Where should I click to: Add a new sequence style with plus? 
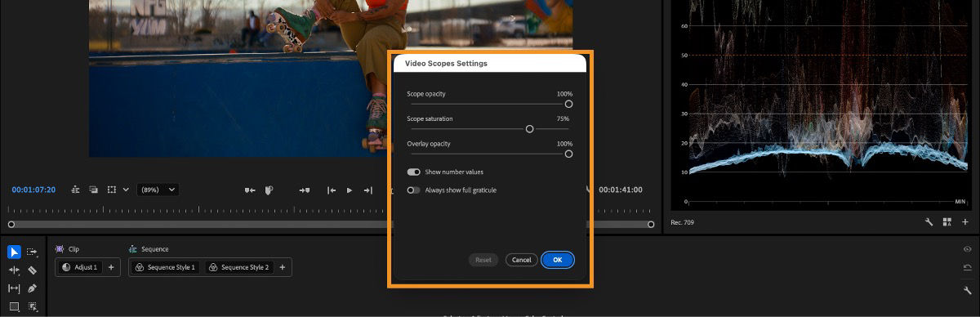[x=283, y=267]
